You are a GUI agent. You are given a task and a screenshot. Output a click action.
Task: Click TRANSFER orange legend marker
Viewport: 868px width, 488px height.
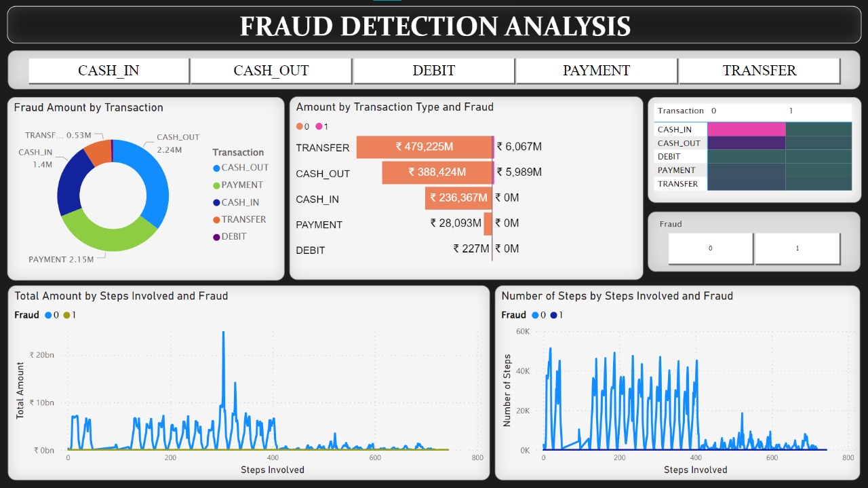(x=216, y=220)
